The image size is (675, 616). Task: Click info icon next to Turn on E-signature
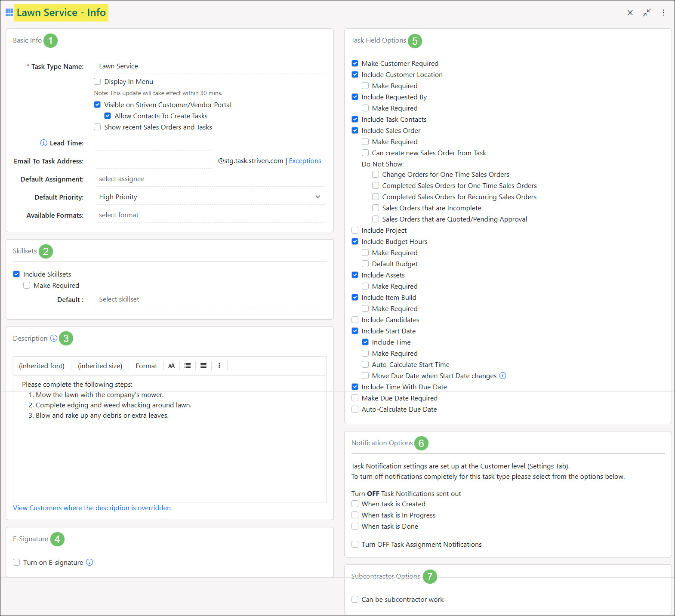point(89,562)
